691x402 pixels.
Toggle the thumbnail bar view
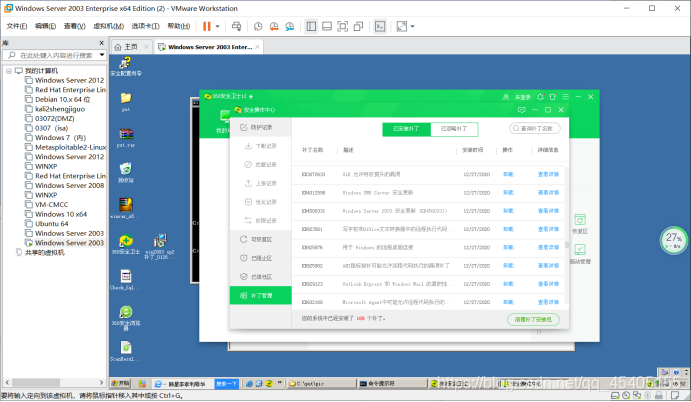(327, 26)
